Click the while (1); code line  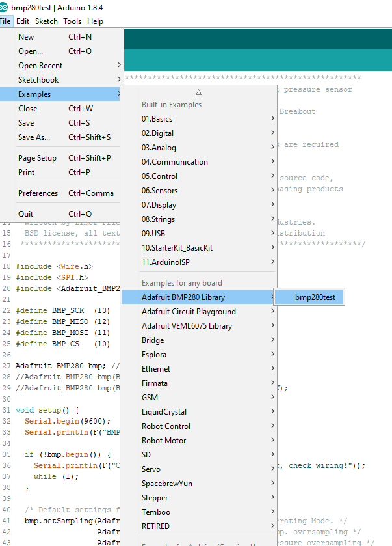(56, 476)
